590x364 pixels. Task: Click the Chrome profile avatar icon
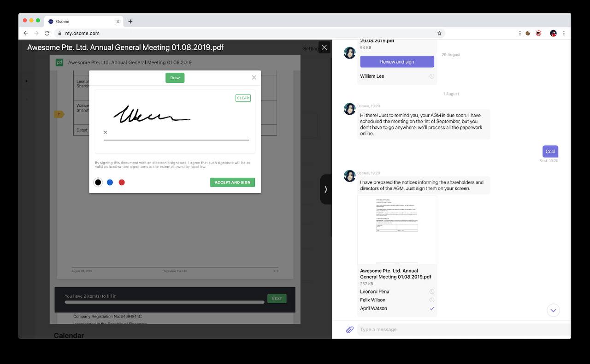tap(553, 33)
